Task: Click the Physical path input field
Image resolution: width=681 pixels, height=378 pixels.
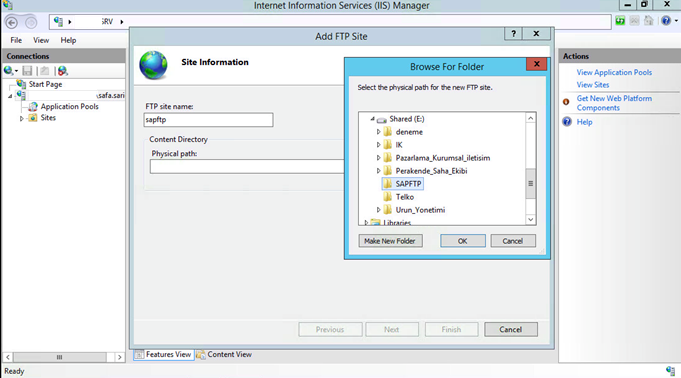Action: point(247,166)
